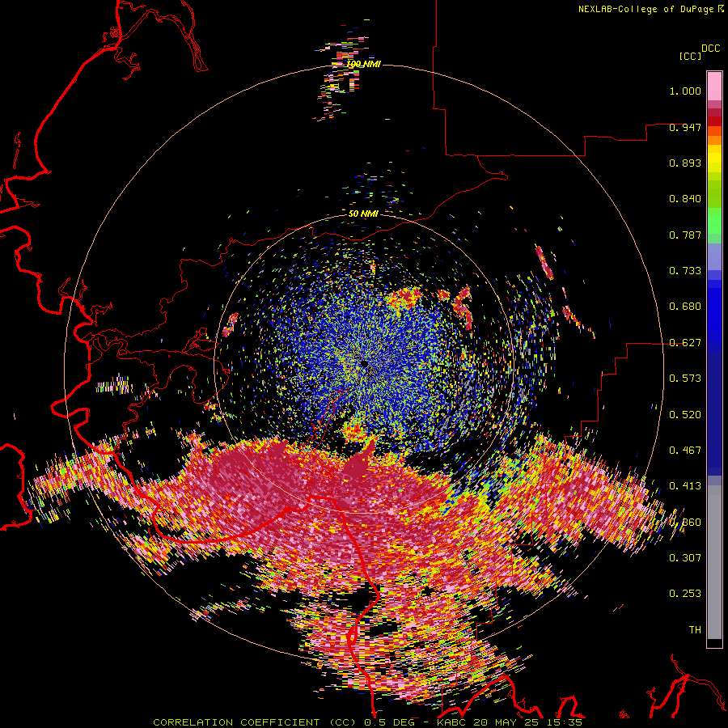
Task: Click the 0.5 DEG elevation text
Action: [389, 722]
